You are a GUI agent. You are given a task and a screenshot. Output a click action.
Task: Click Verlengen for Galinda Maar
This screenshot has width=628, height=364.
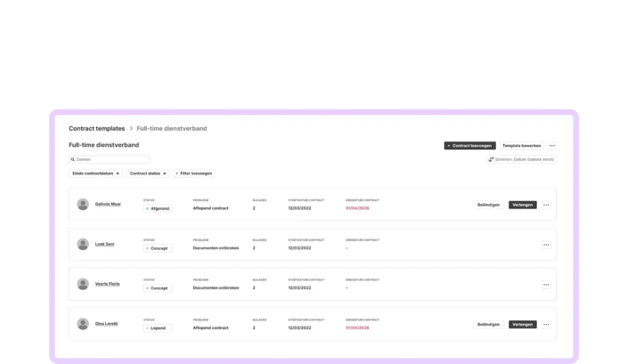click(x=523, y=205)
